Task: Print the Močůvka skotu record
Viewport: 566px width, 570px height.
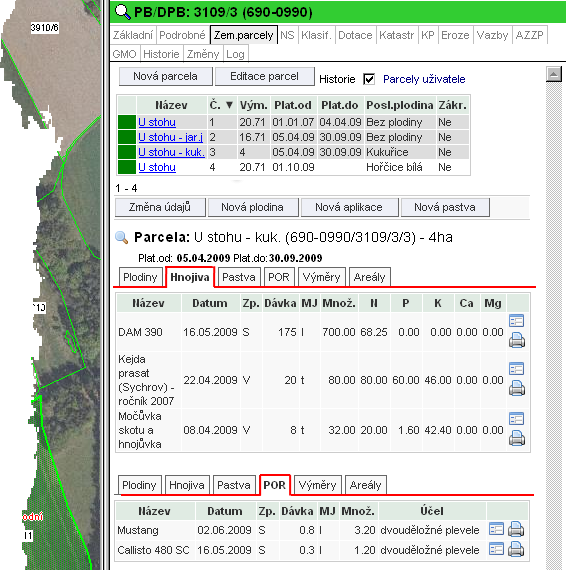Action: [517, 438]
